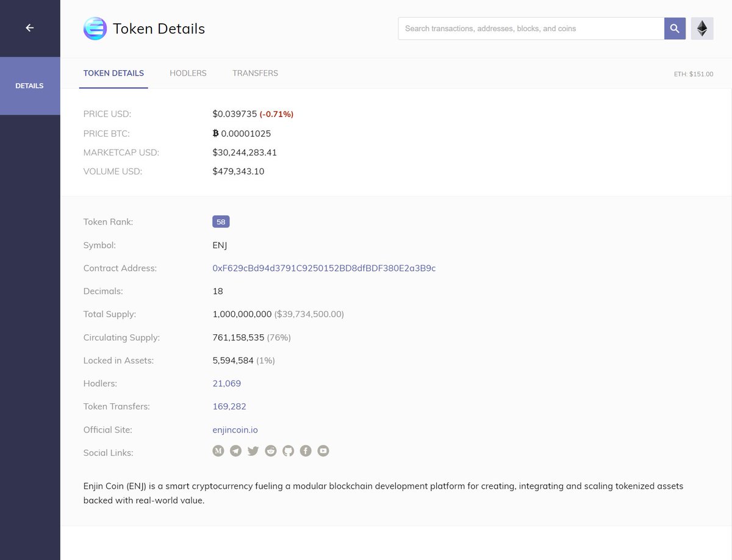Open the Reddit social link

[271, 451]
